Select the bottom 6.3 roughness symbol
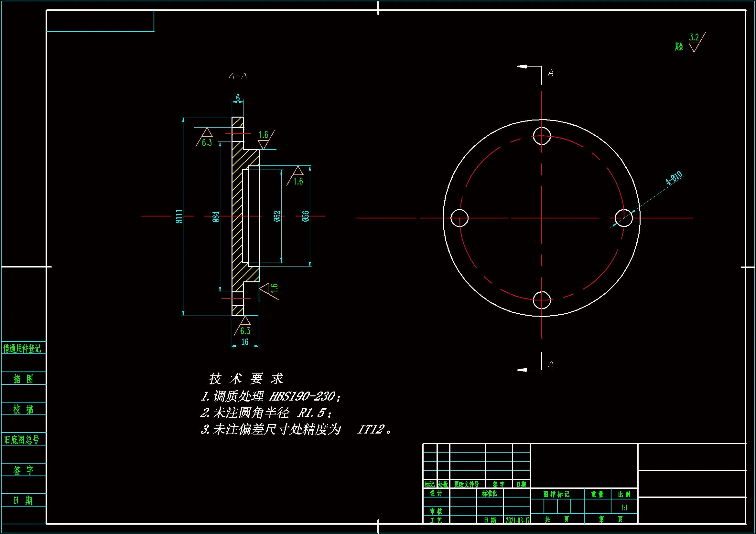The height and width of the screenshot is (534, 756). (245, 326)
